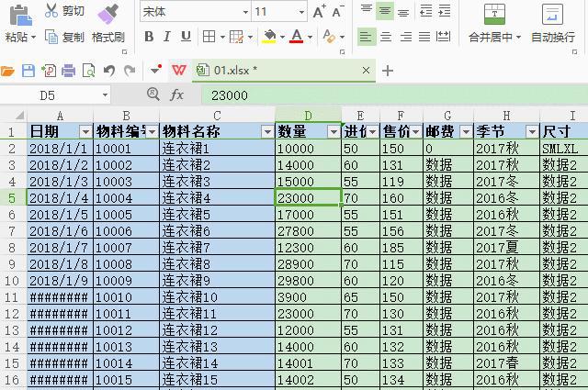This screenshot has width=588, height=390.
Task: Apply cell borders icon
Action: pos(209,37)
